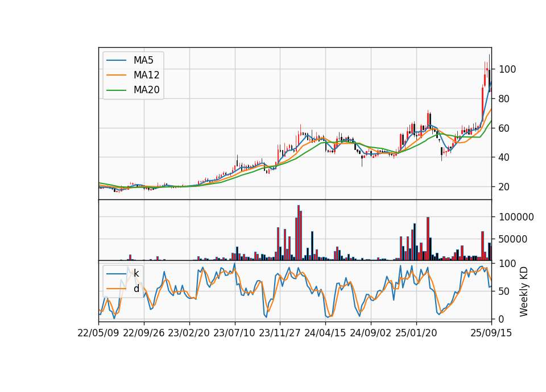Click the 24/04/15 date tick label
This screenshot has width=546, height=392.
[325, 333]
